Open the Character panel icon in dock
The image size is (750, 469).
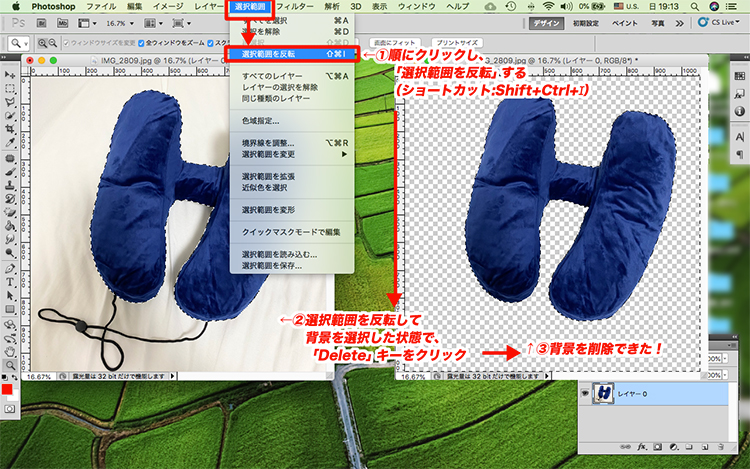point(739,137)
